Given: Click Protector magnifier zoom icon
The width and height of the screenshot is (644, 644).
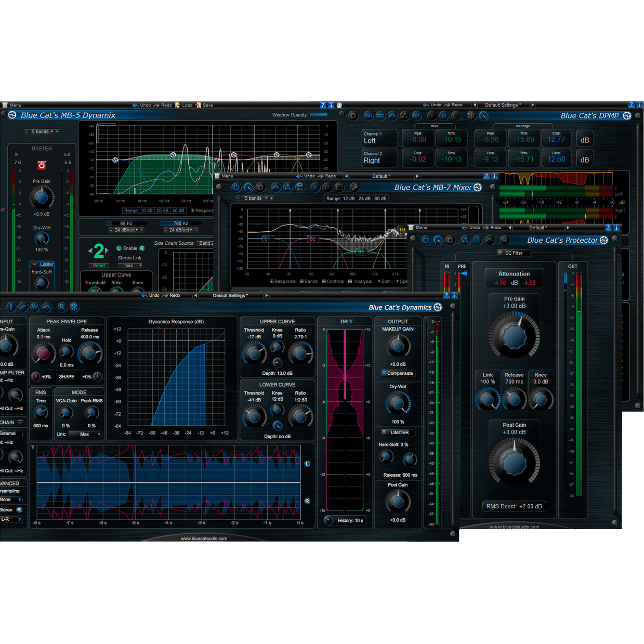Looking at the screenshot, I should (504, 240).
